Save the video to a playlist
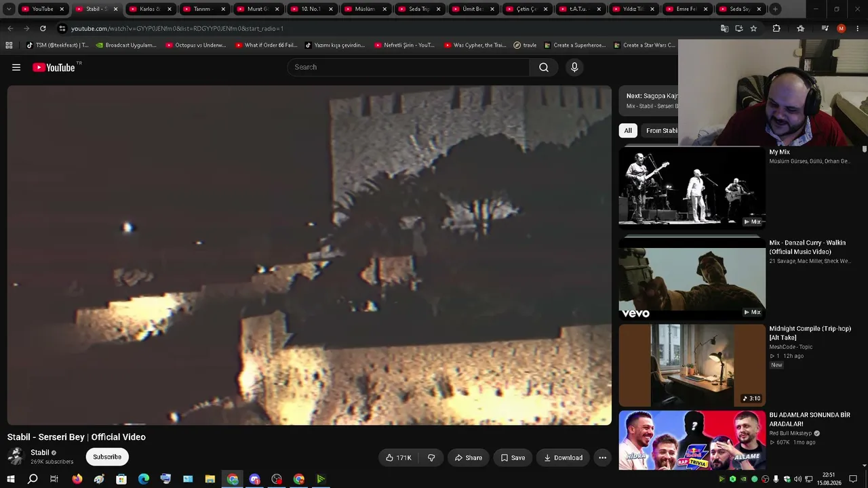Screen dimensions: 868x488 [513, 457]
